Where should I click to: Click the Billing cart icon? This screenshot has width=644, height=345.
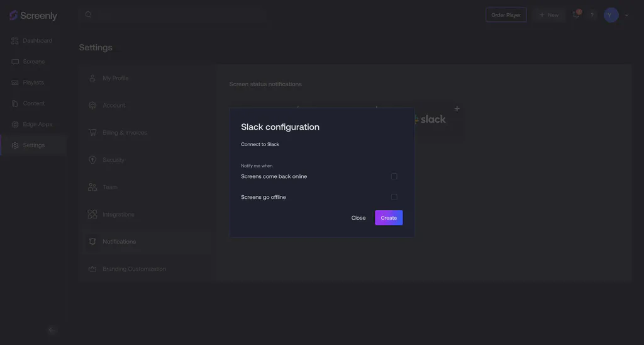pos(92,132)
